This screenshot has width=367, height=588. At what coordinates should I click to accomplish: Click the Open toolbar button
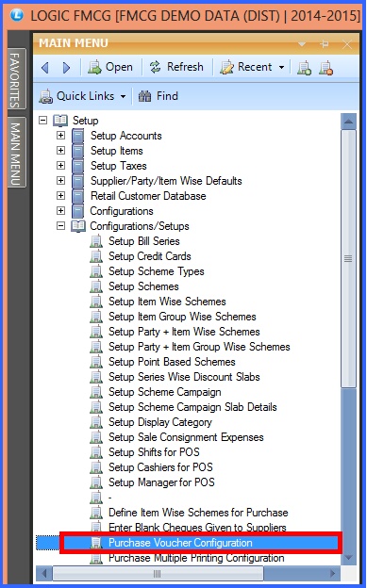110,67
